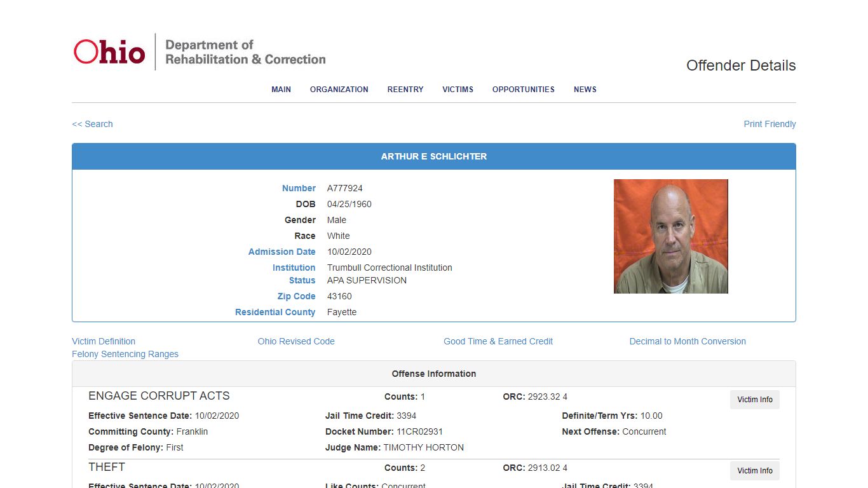Open the NEWS menu item
The image size is (868, 488).
coord(585,90)
